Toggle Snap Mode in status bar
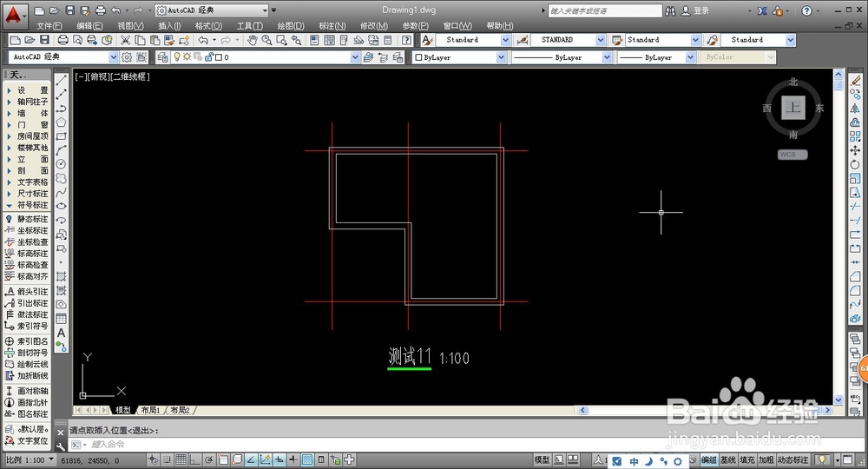Viewport: 868px width, 469px height. pos(168,459)
